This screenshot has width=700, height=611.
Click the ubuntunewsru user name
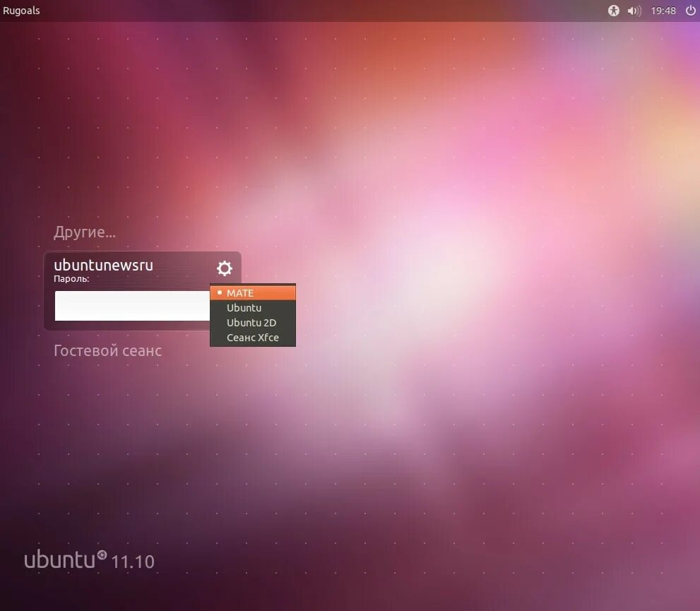click(104, 265)
